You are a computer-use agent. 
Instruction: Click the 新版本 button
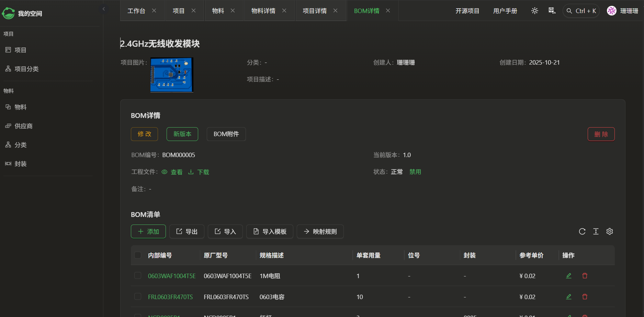coord(182,134)
